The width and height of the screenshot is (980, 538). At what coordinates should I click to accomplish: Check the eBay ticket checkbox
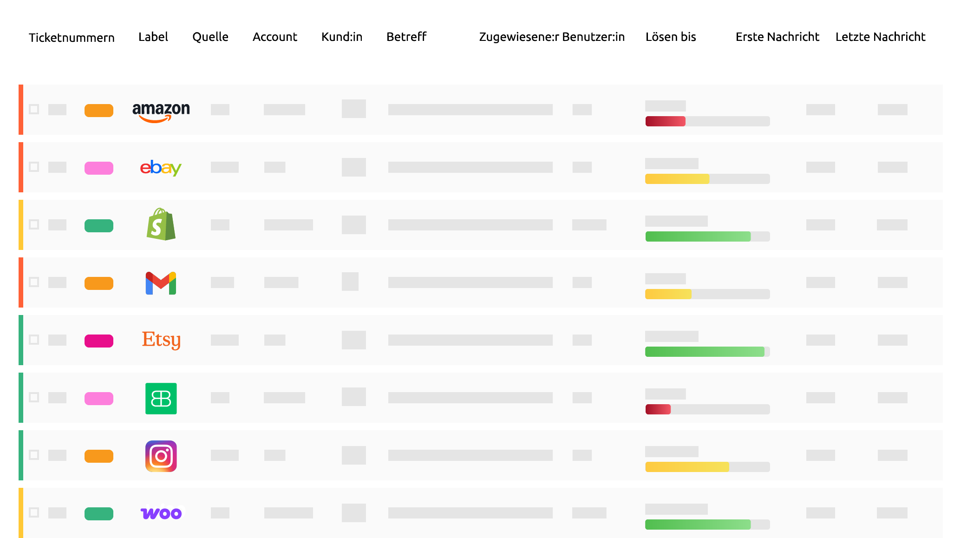tap(34, 167)
